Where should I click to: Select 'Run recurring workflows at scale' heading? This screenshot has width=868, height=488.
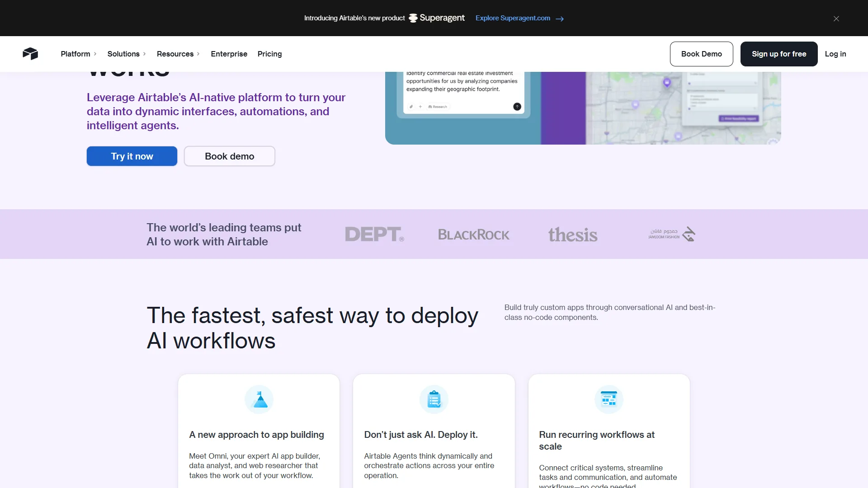(597, 441)
